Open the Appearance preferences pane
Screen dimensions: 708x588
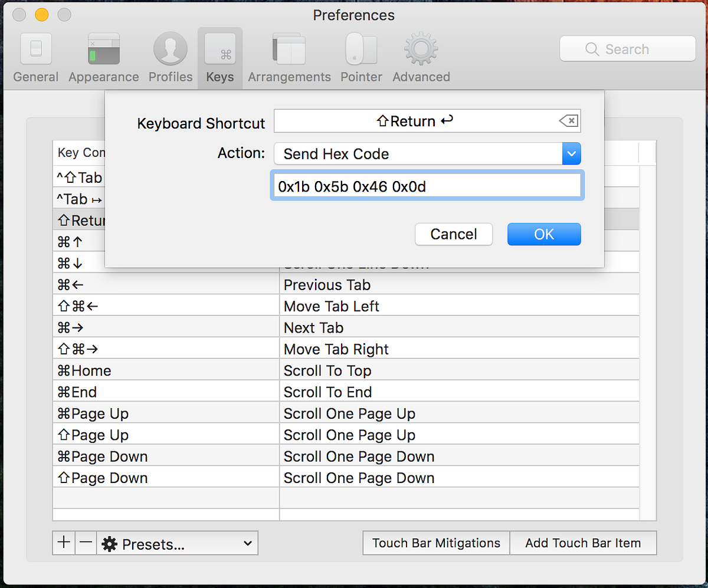[x=103, y=56]
